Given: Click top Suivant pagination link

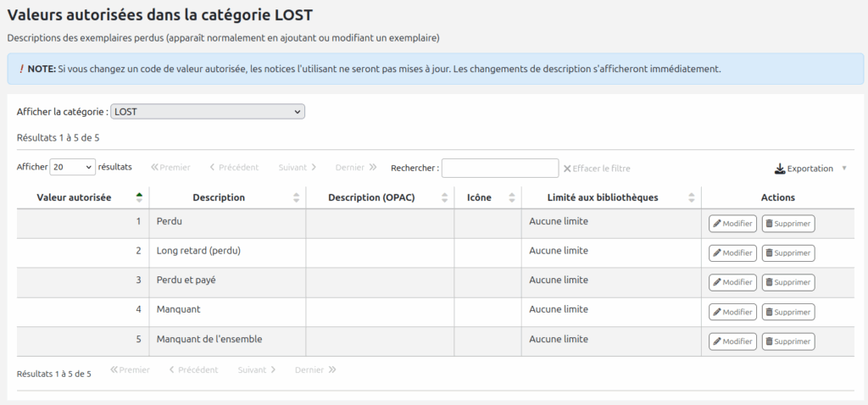Looking at the screenshot, I should (298, 167).
